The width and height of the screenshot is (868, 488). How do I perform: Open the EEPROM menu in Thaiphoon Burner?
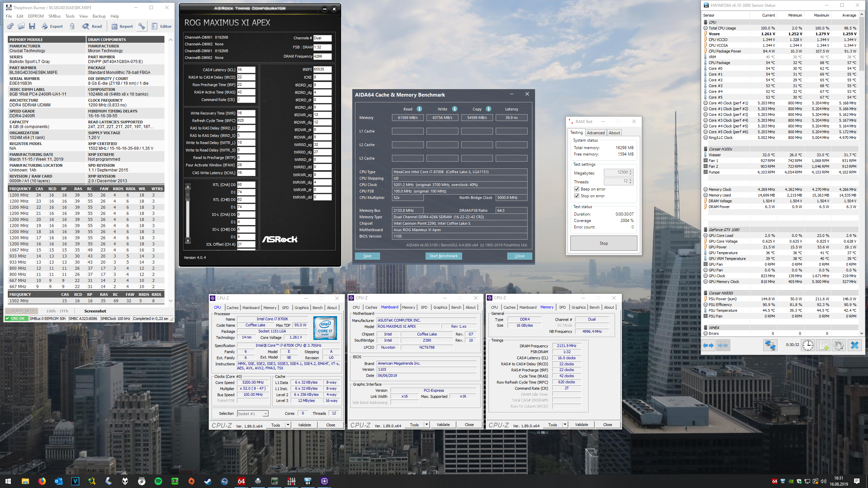coord(36,16)
